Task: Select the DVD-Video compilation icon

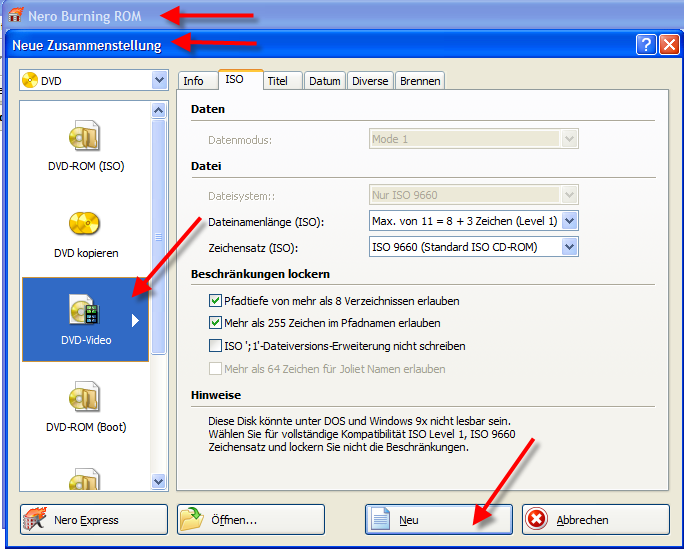Action: click(85, 309)
